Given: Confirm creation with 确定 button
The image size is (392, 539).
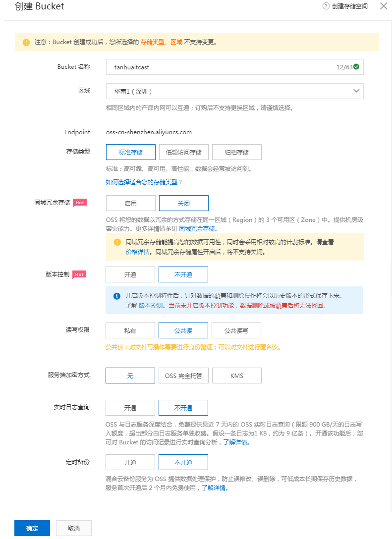Looking at the screenshot, I should (32, 528).
